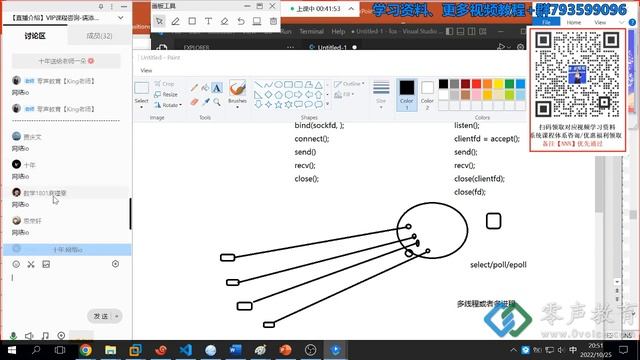Activate Color 1 in Paint

[x=407, y=95]
